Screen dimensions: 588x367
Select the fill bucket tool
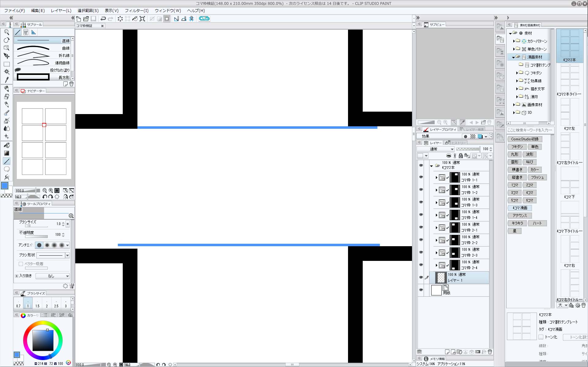click(x=6, y=145)
